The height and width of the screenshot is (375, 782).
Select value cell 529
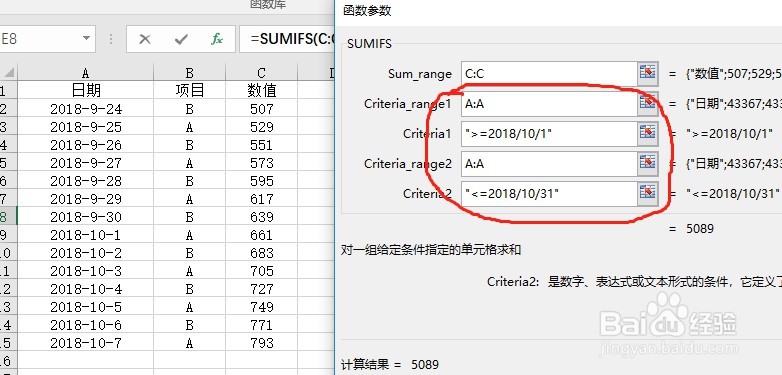[261, 127]
